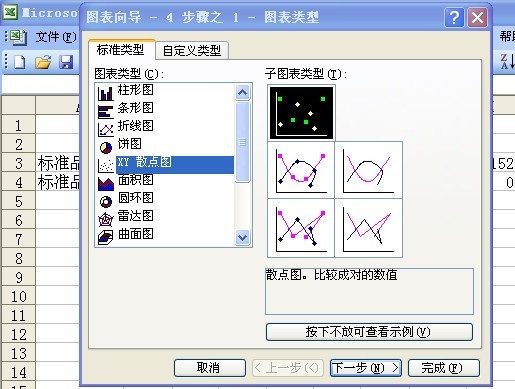Choose scatter with straight lines no markers subtype
515x389 pixels.
pyautogui.click(x=369, y=228)
